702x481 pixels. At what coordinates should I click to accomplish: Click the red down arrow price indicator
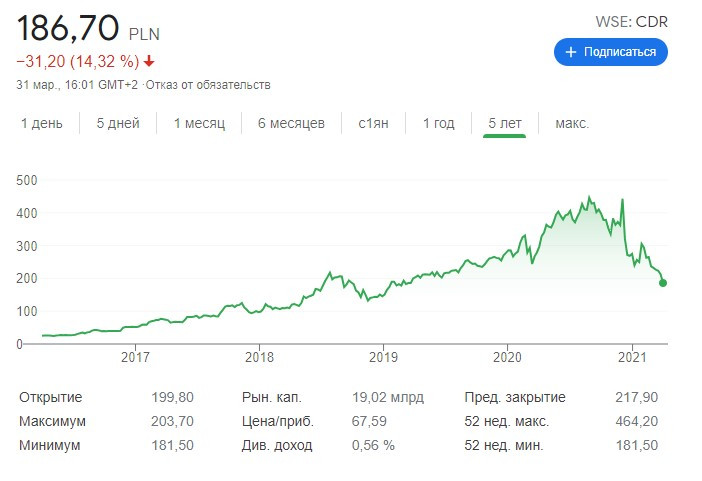coord(149,61)
